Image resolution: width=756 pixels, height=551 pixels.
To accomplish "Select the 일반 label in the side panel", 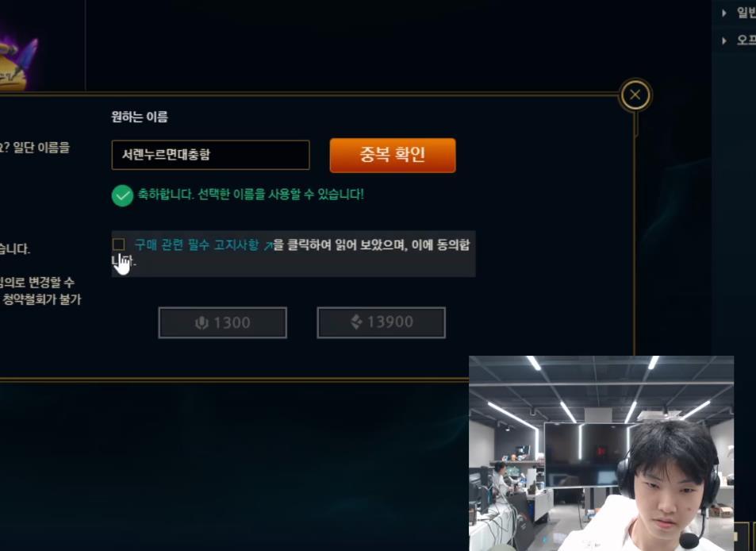I will (746, 13).
